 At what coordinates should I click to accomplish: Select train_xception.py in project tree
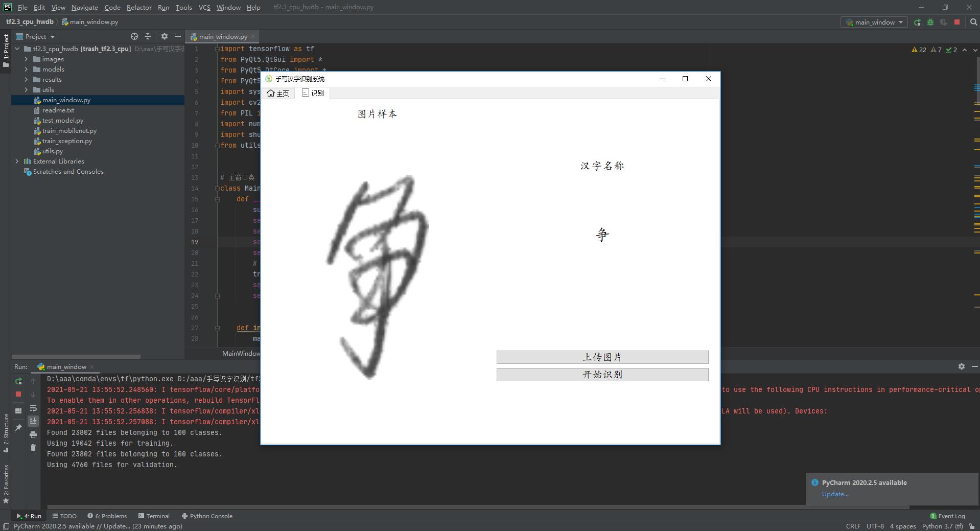click(67, 141)
